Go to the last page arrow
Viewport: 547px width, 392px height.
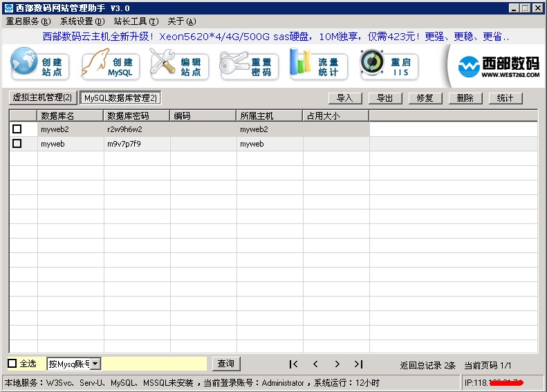[358, 364]
